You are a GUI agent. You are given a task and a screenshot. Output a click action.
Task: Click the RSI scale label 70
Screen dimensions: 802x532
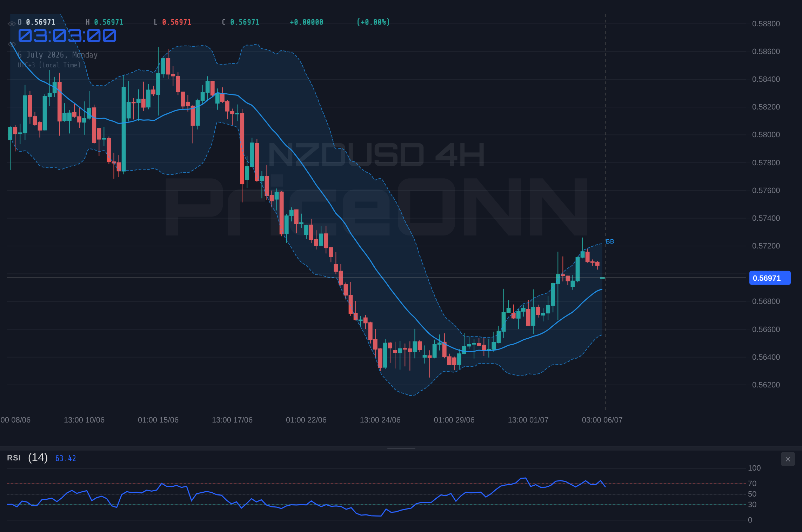(752, 484)
